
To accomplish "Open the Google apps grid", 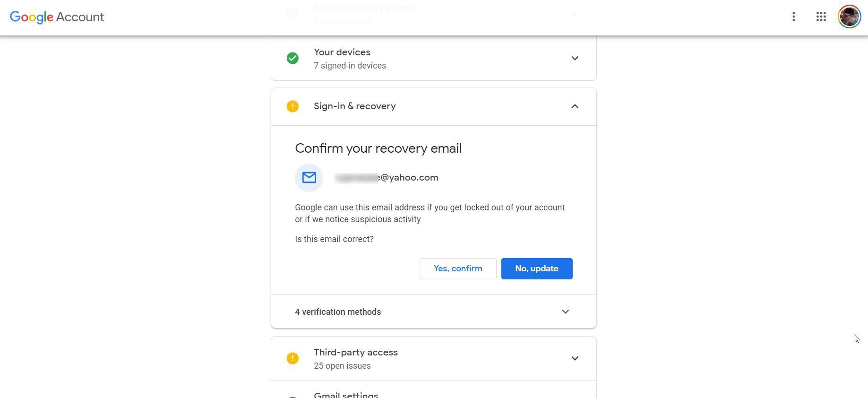I will [x=821, y=17].
